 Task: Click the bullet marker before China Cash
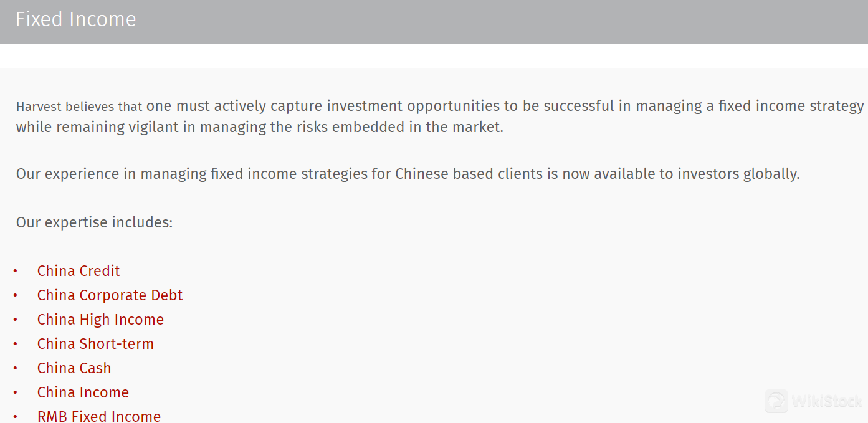pyautogui.click(x=15, y=368)
